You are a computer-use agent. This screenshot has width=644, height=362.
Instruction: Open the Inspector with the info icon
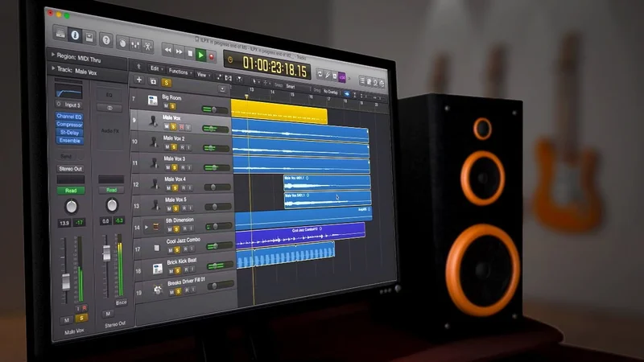click(x=75, y=35)
